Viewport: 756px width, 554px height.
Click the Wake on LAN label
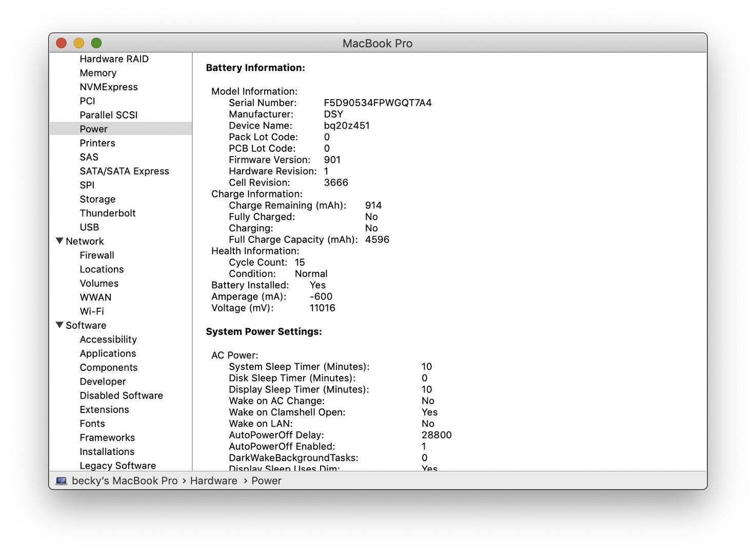pyautogui.click(x=261, y=423)
